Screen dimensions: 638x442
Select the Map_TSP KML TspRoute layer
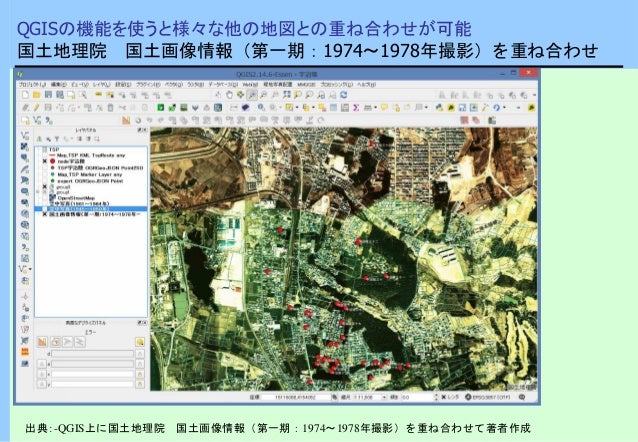(91, 155)
